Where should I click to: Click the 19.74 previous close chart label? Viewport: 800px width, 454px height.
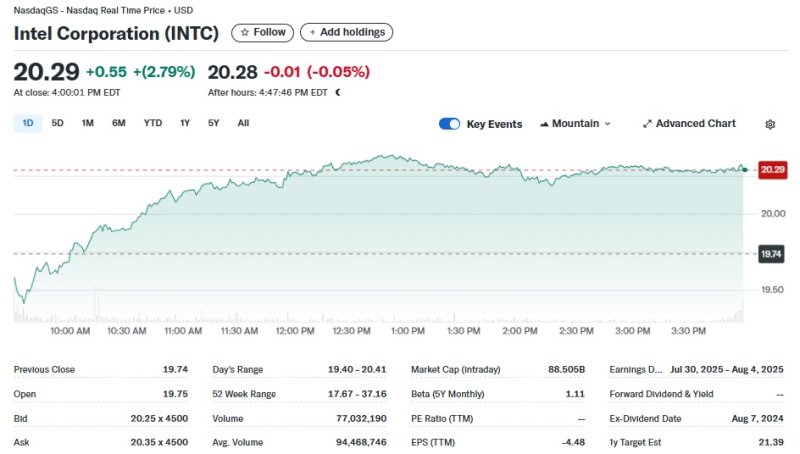tap(771, 254)
